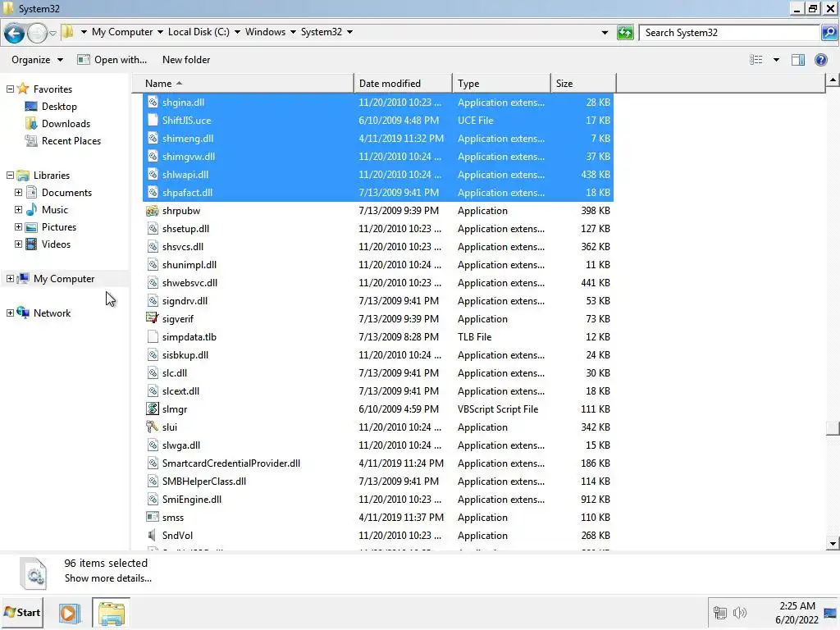Click the vertical scrollbar thumb

tap(833, 428)
